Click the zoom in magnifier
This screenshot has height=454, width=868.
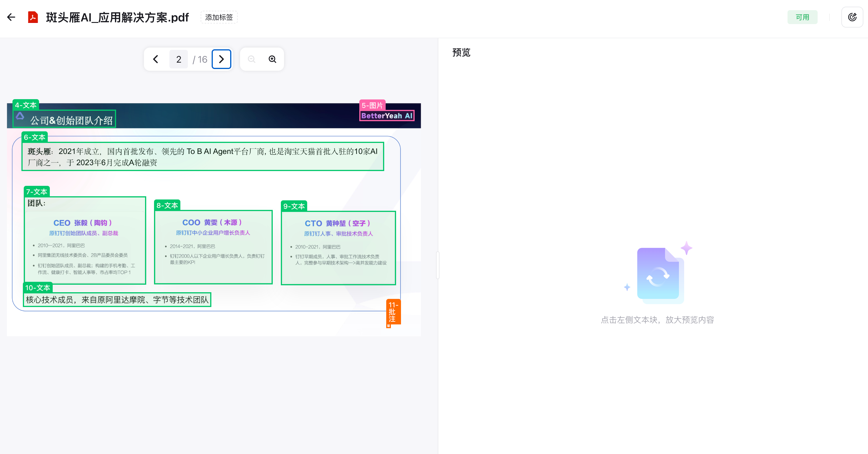click(x=272, y=59)
